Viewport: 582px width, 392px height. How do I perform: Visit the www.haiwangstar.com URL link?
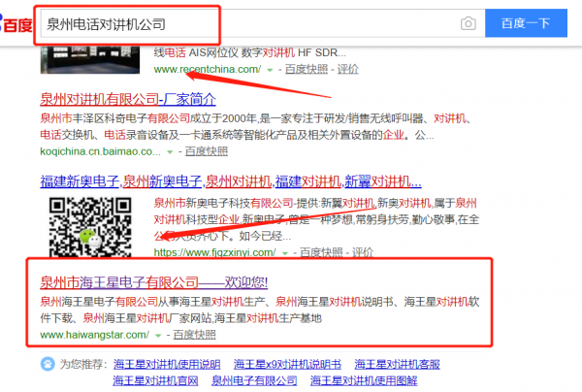[94, 335]
